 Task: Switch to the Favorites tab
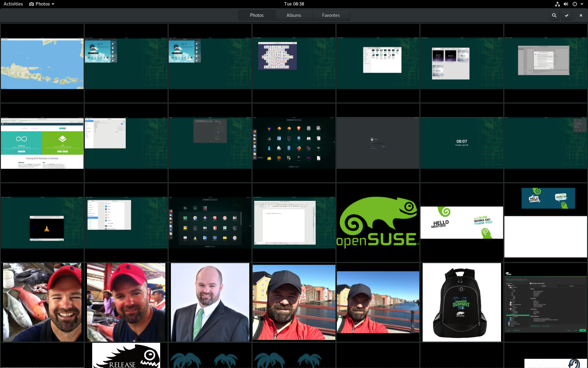pyautogui.click(x=331, y=15)
